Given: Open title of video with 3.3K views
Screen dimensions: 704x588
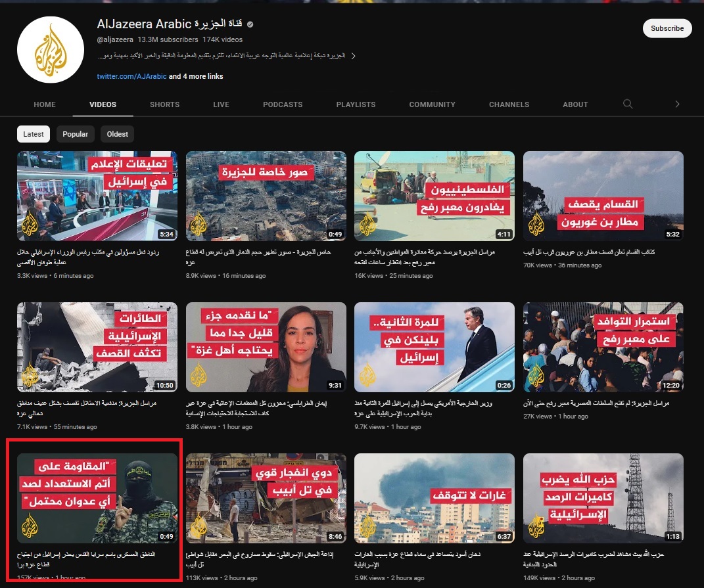Looking at the screenshot, I should point(88,257).
